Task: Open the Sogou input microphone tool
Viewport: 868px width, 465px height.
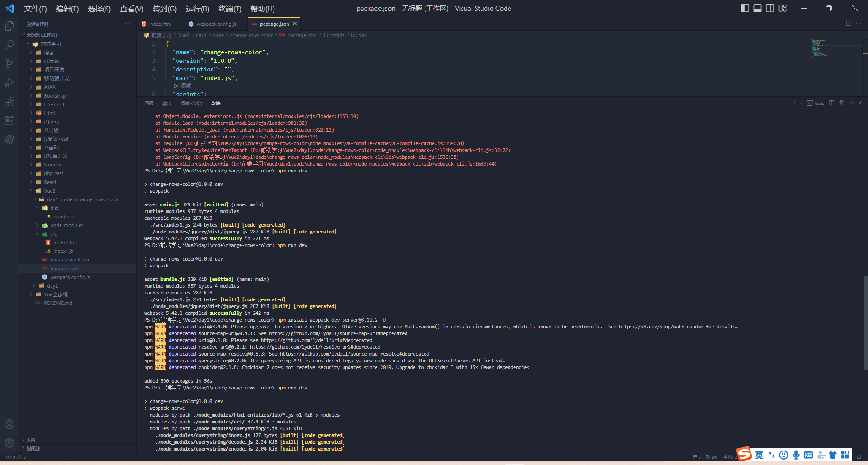Action: [x=796, y=455]
